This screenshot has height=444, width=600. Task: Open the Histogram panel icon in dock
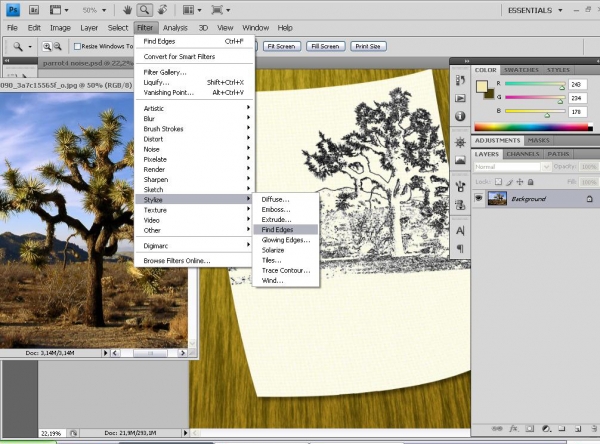pos(460,160)
